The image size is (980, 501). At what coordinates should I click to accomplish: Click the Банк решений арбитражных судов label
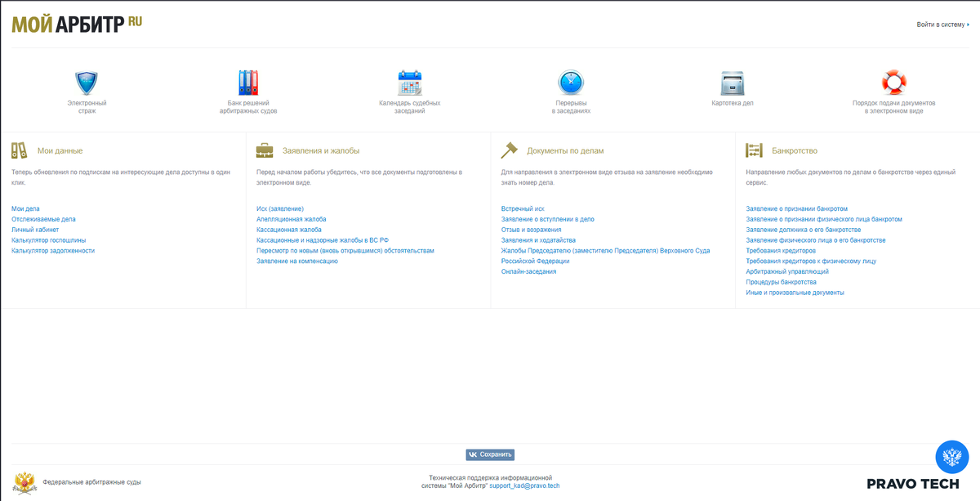[248, 106]
